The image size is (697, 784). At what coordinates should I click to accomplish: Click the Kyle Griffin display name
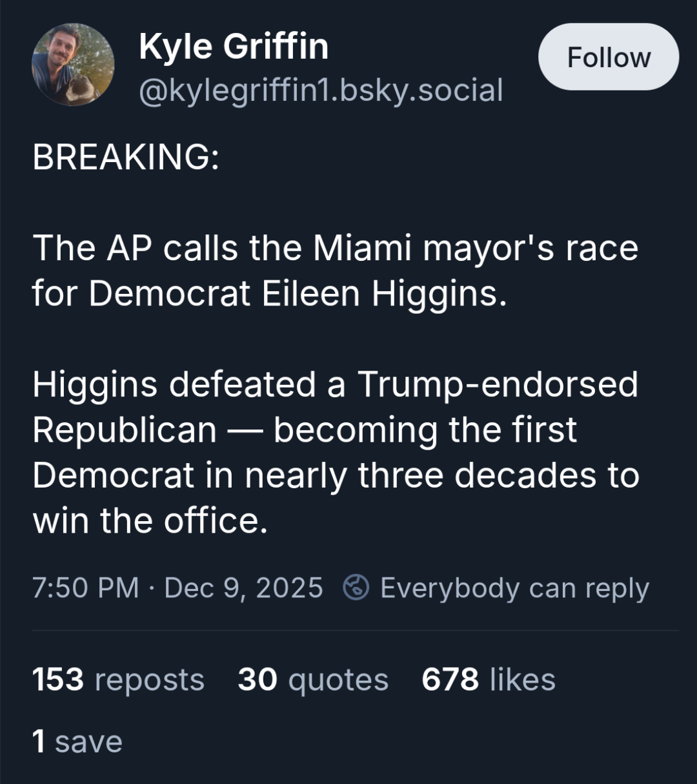[234, 46]
